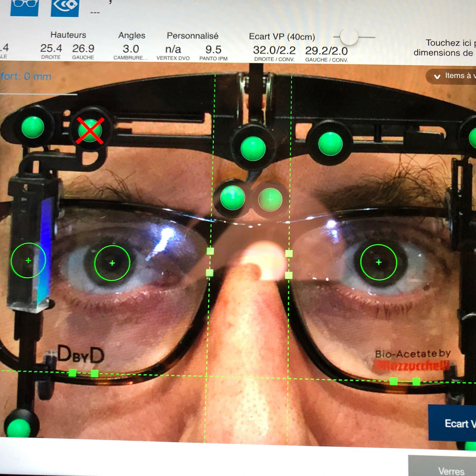Select green square handle below DbyD logo
Image resolution: width=476 pixels, height=476 pixels.
click(x=73, y=373)
